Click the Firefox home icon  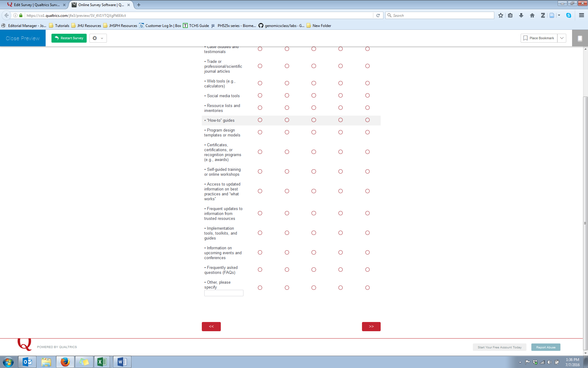coord(532,15)
